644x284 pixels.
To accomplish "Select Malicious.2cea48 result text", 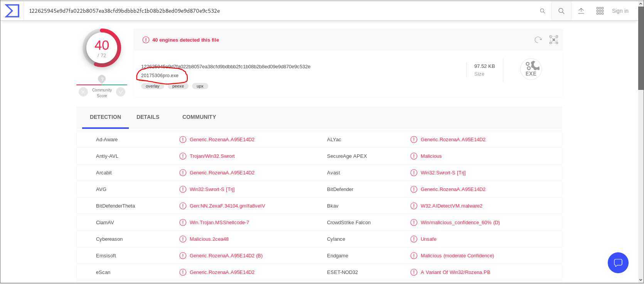I will tap(209, 239).
